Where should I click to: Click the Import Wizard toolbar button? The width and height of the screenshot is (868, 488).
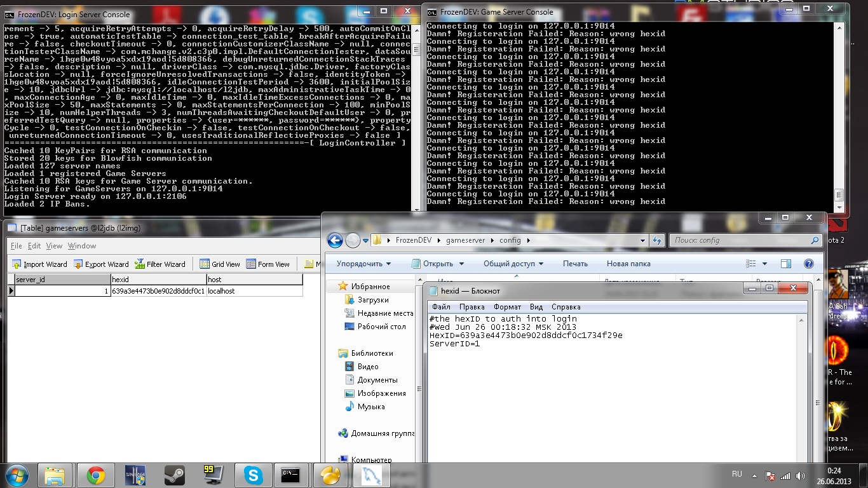[x=39, y=264]
